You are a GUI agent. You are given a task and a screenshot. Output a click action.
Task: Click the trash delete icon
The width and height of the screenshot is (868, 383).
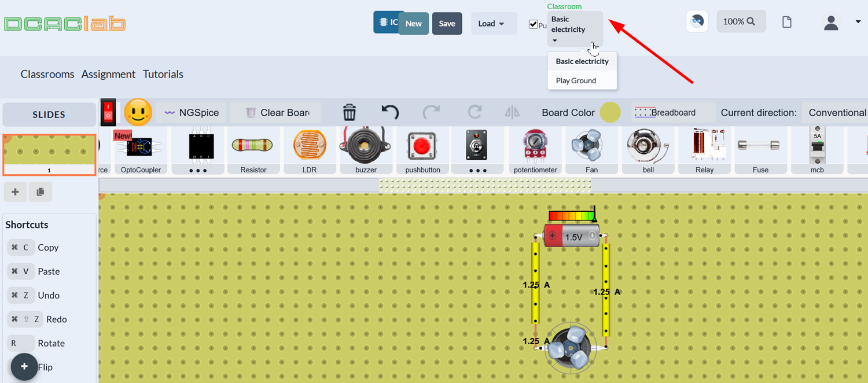point(350,112)
